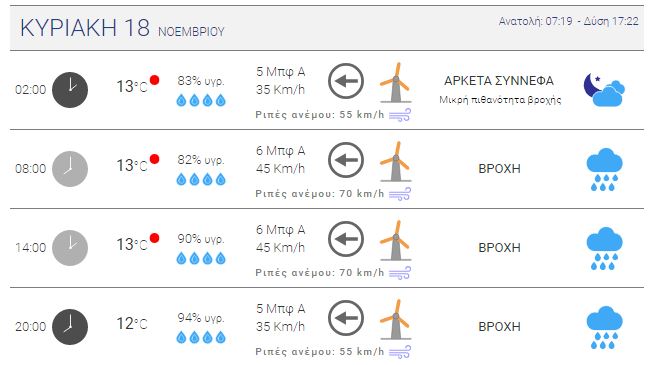Click the moon and cloud icon at 02:00
The height and width of the screenshot is (365, 655).
(604, 90)
